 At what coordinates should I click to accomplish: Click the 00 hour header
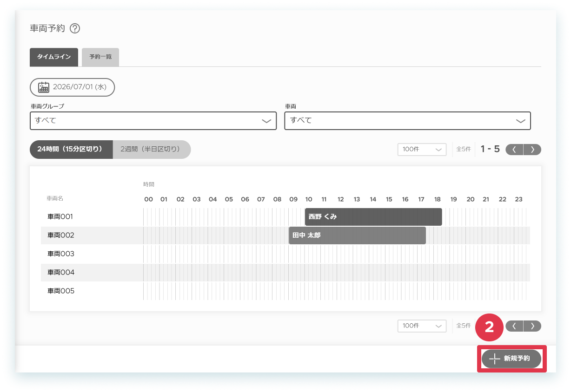tap(148, 200)
